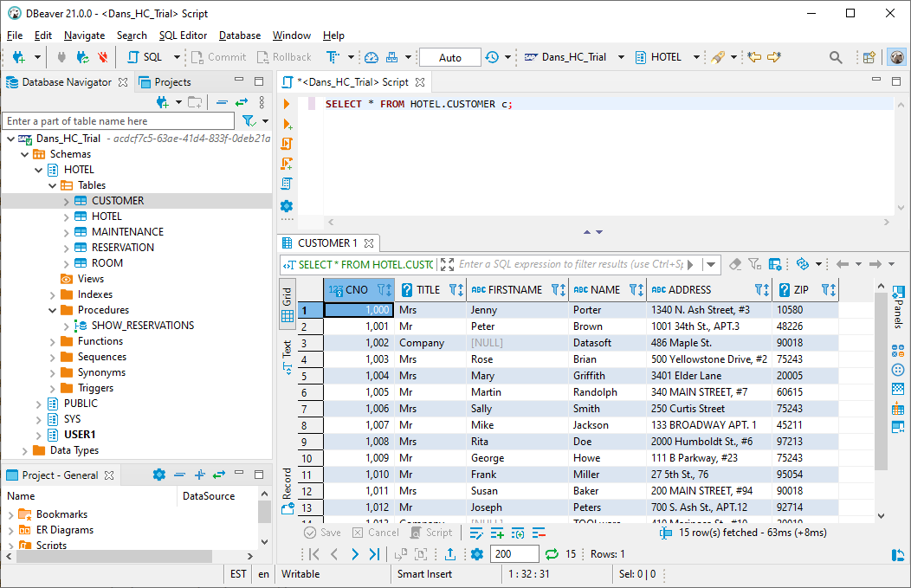Click the navigator filter funnel icon
This screenshot has height=588, width=911.
(249, 121)
